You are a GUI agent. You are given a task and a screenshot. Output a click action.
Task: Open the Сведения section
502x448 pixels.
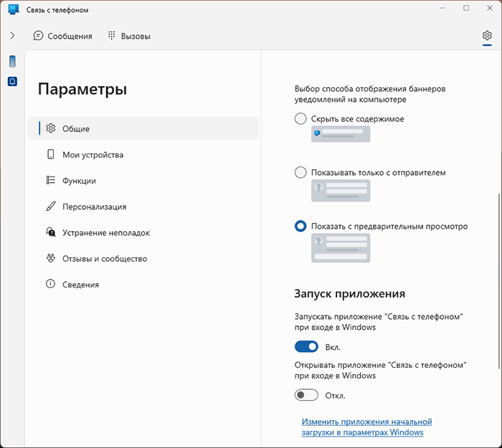pos(143,284)
